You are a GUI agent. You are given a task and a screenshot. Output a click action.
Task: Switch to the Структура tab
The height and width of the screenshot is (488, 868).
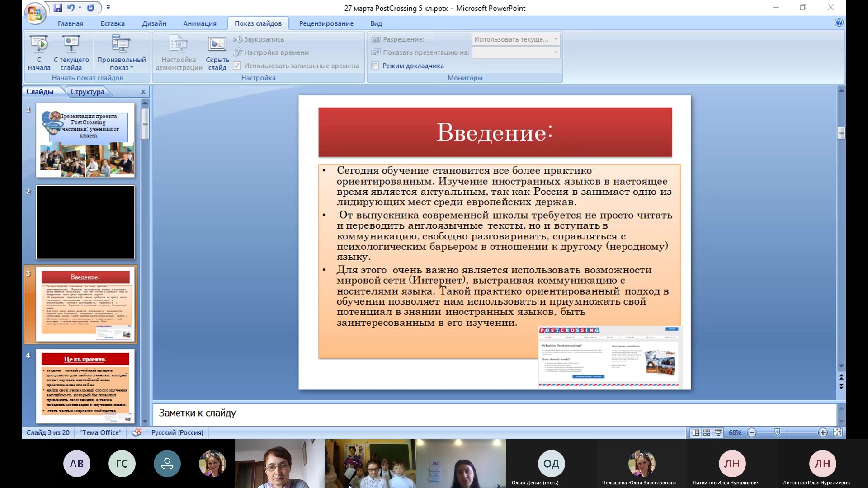89,91
